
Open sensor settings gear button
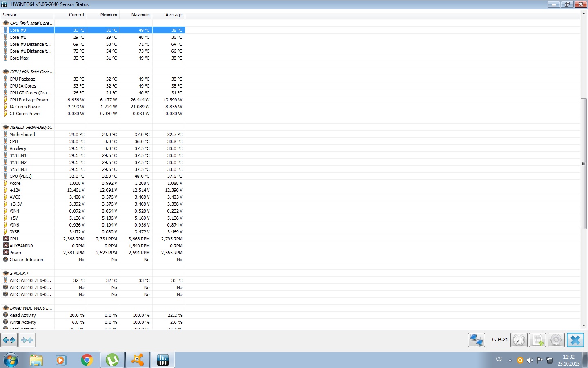click(x=556, y=340)
